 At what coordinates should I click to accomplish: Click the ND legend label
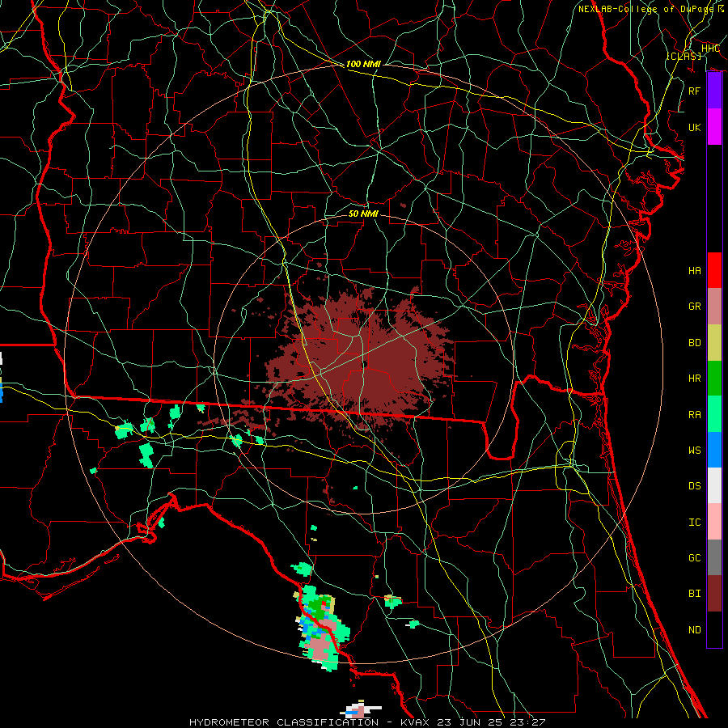pos(694,630)
